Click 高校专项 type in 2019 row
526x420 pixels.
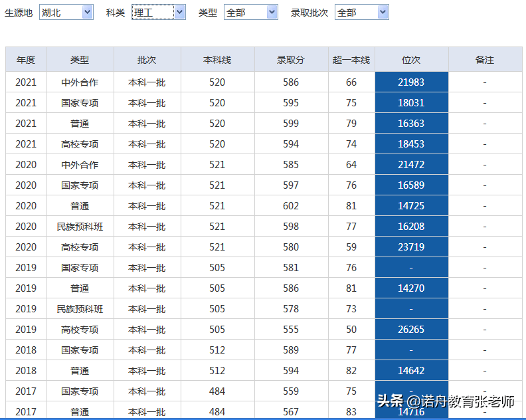(80, 330)
